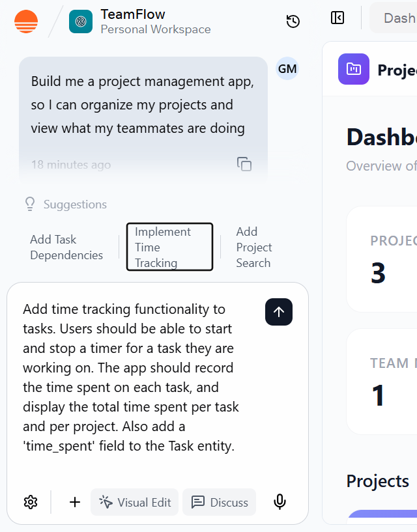The image size is (417, 532).
Task: Toggle Discuss mode
Action: pyautogui.click(x=219, y=502)
